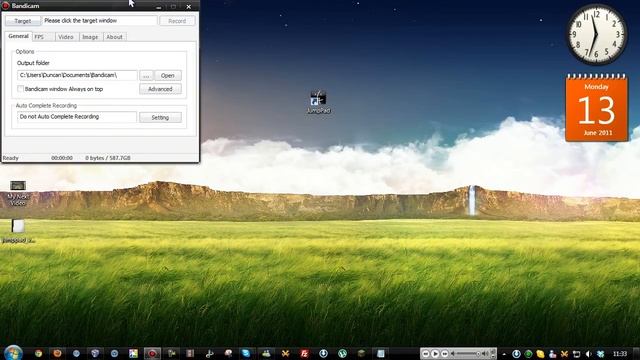
Task: Click Show Desktop at taskbar end
Action: (x=636, y=353)
